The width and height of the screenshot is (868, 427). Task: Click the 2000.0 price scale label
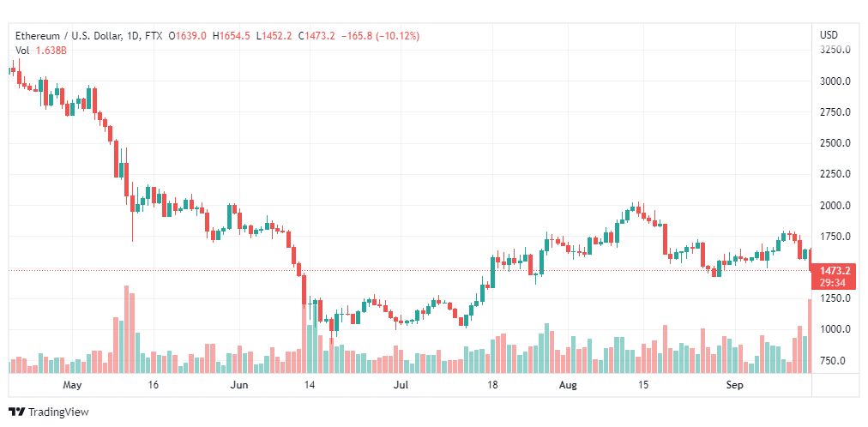pyautogui.click(x=835, y=205)
